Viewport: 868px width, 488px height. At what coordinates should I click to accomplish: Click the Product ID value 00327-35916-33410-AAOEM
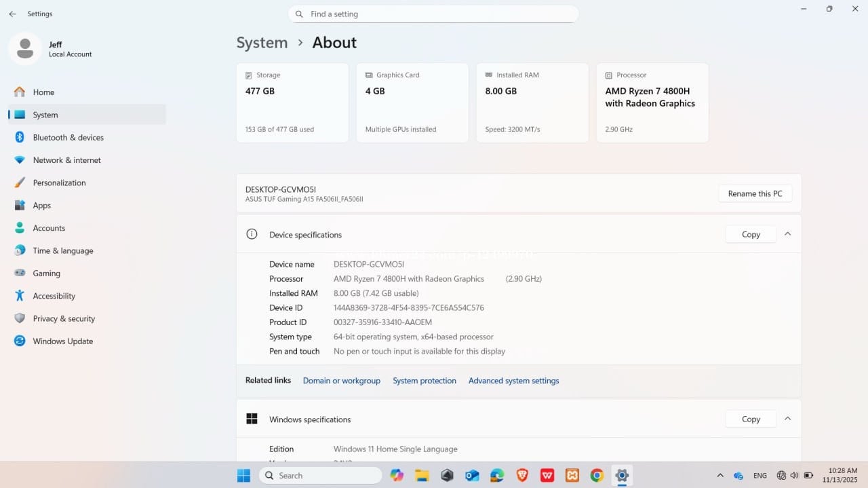382,322
